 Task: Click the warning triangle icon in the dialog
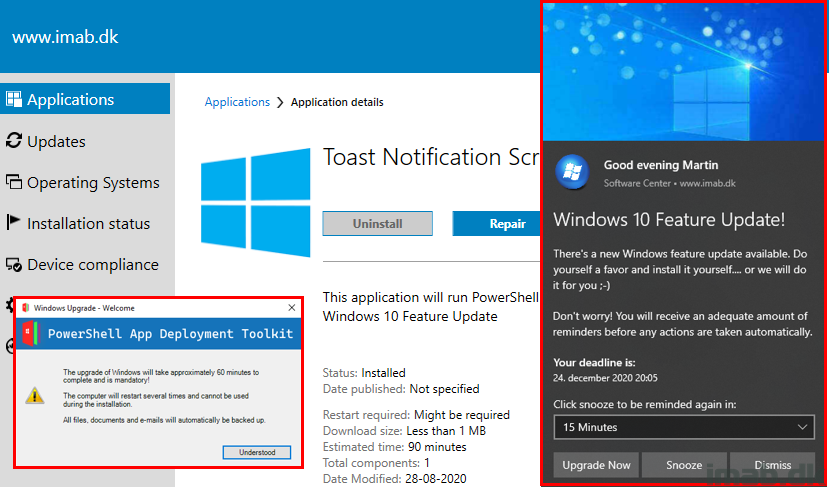pyautogui.click(x=35, y=396)
